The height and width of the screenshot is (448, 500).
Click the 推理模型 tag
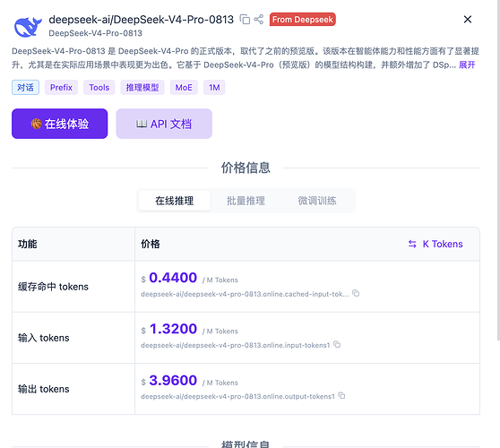[142, 88]
